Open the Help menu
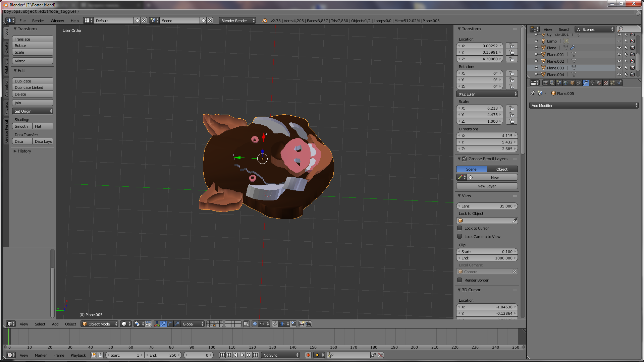 (x=75, y=20)
